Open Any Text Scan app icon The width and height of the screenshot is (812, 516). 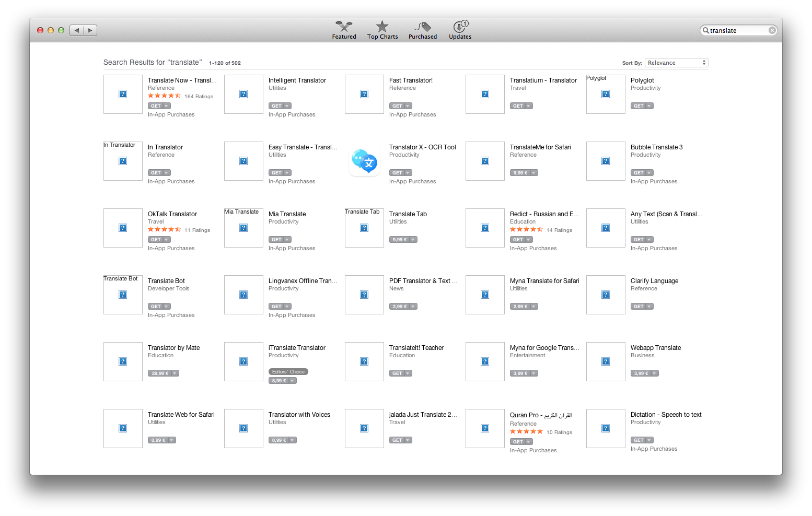coord(606,228)
